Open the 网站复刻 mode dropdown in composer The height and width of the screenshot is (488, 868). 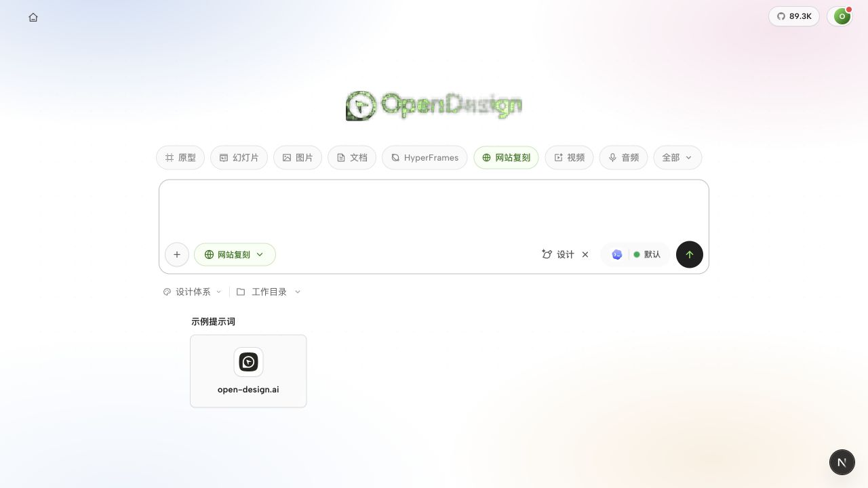(x=235, y=255)
